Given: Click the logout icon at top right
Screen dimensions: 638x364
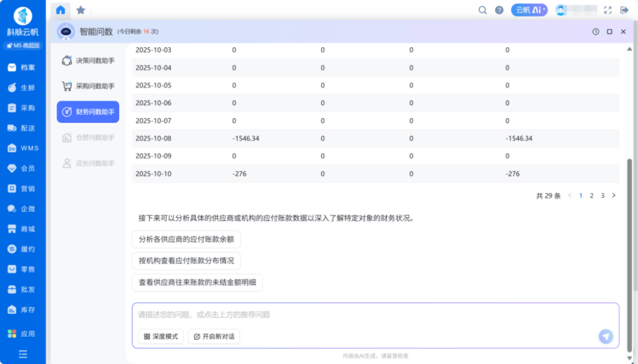Looking at the screenshot, I should coord(624,10).
